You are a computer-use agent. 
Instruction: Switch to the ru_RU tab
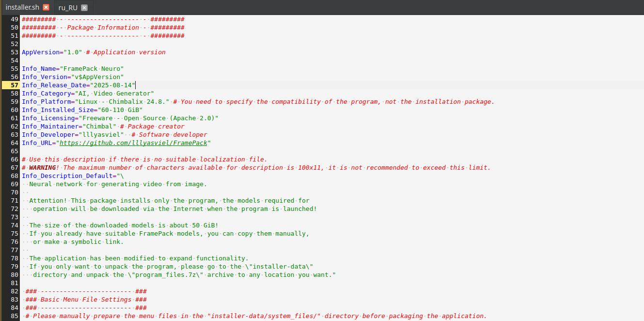pyautogui.click(x=68, y=8)
